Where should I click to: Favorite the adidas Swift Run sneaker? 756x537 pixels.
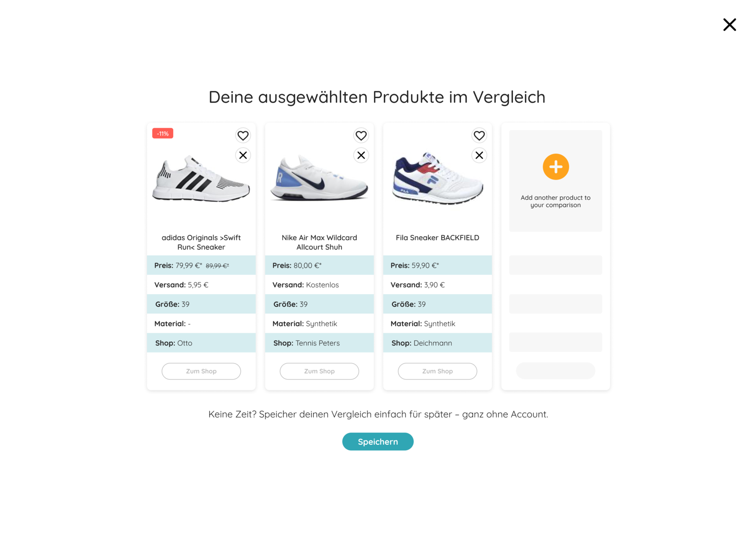(x=243, y=135)
